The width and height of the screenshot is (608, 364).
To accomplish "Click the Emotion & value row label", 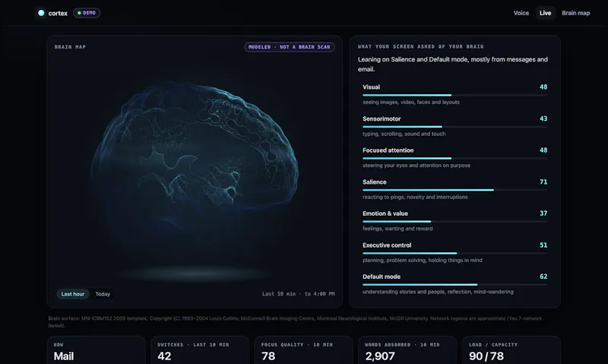I will pos(385,214).
